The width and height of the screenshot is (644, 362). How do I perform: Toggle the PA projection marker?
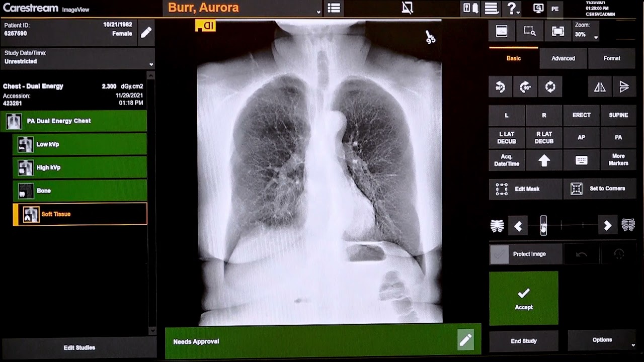(x=618, y=137)
